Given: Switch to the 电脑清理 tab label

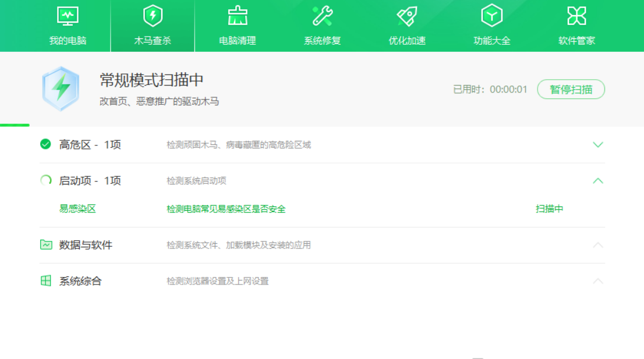Looking at the screenshot, I should click(x=237, y=41).
